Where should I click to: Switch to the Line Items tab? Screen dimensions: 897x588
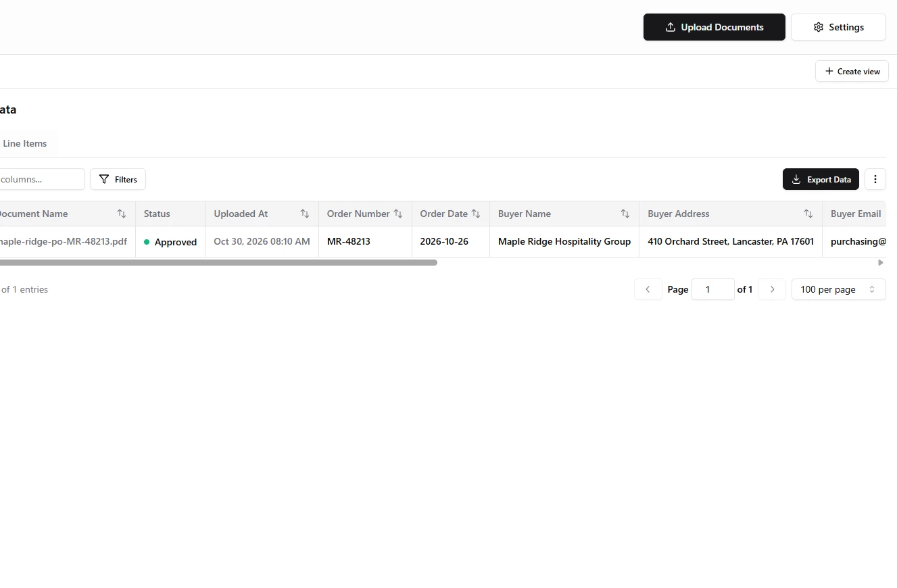pos(25,143)
